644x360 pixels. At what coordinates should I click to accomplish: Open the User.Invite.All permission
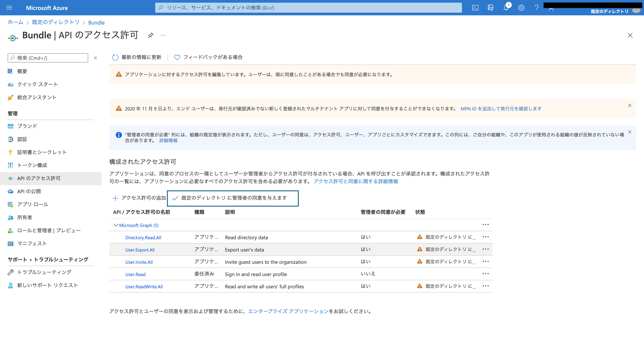pos(139,262)
